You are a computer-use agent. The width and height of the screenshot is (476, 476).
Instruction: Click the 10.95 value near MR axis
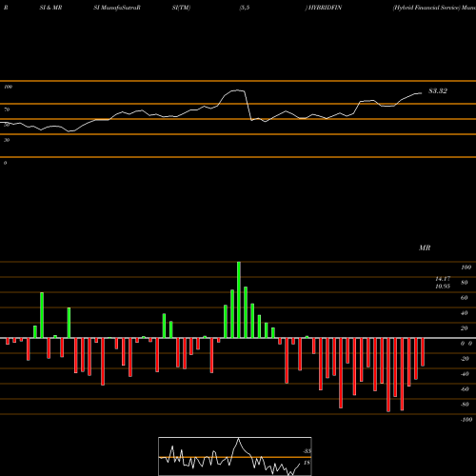click(x=443, y=287)
